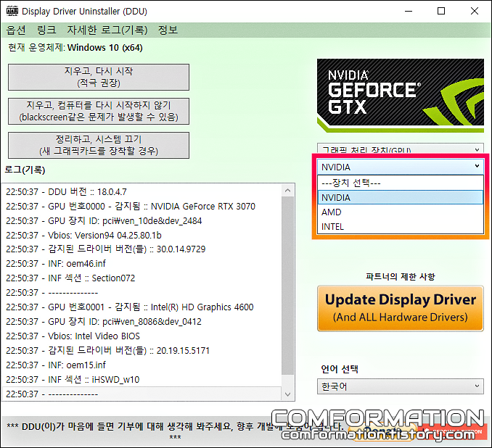Image resolution: width=492 pixels, height=448 pixels.
Task: Click the 정리하고, 시스템 끄기 button
Action: [x=99, y=145]
